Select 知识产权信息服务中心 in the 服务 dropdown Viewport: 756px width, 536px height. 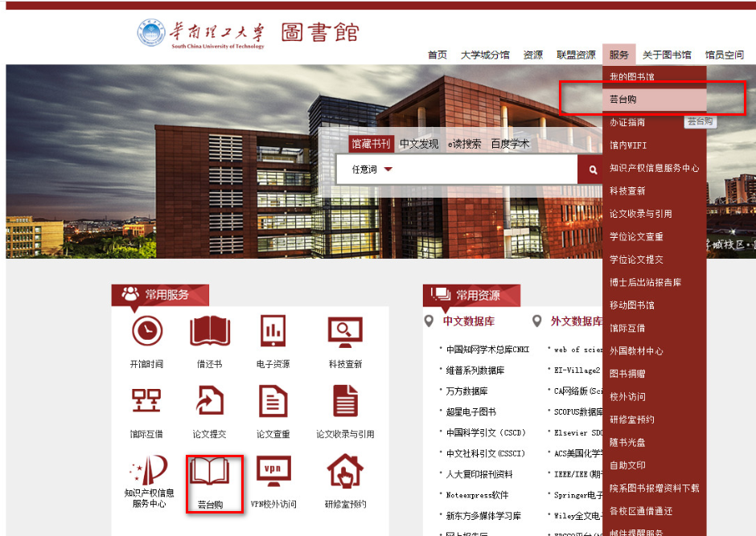coord(655,168)
